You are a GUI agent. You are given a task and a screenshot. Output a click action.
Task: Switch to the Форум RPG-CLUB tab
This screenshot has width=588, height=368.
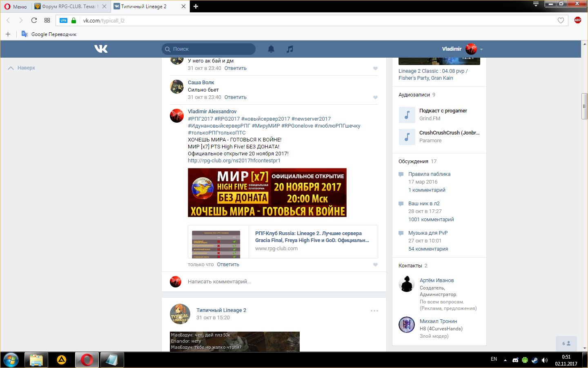[69, 7]
